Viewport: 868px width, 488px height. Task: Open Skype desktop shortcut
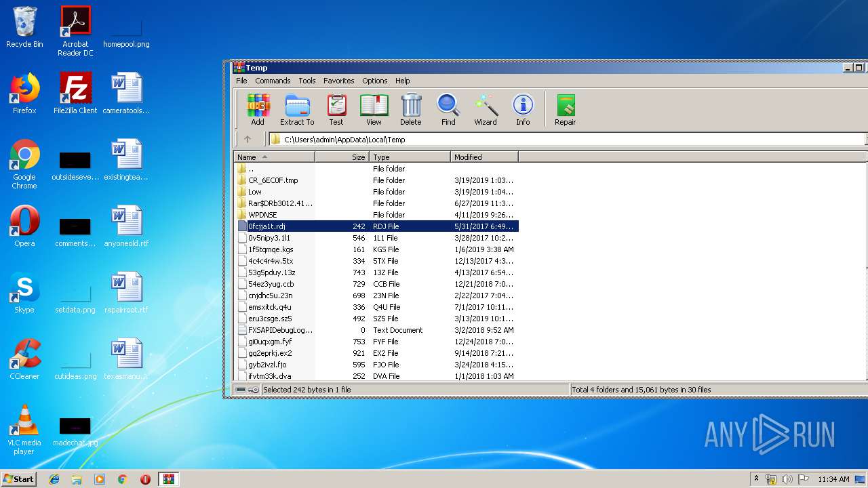tap(24, 293)
